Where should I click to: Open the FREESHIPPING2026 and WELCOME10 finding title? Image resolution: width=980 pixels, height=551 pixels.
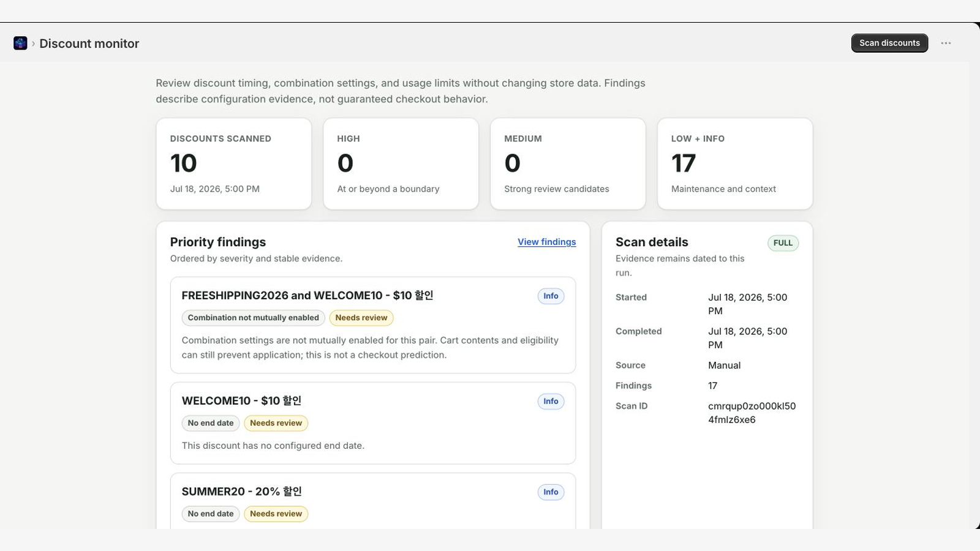[307, 296]
